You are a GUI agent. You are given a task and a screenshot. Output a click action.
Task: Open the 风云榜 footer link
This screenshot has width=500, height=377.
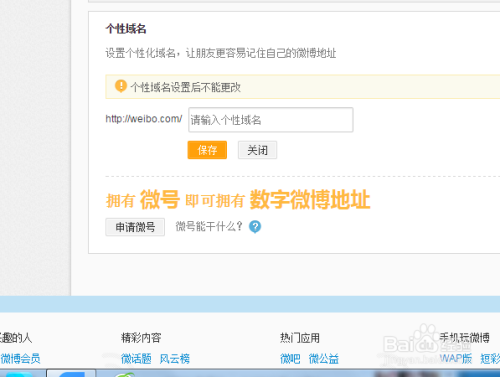[175, 359]
